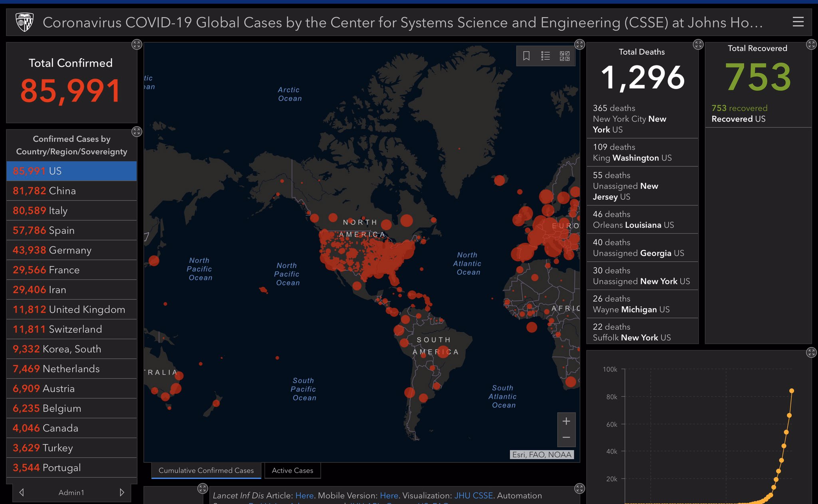Open the JHU CSSE visualization link
Image resolution: width=818 pixels, height=504 pixels.
tap(473, 496)
